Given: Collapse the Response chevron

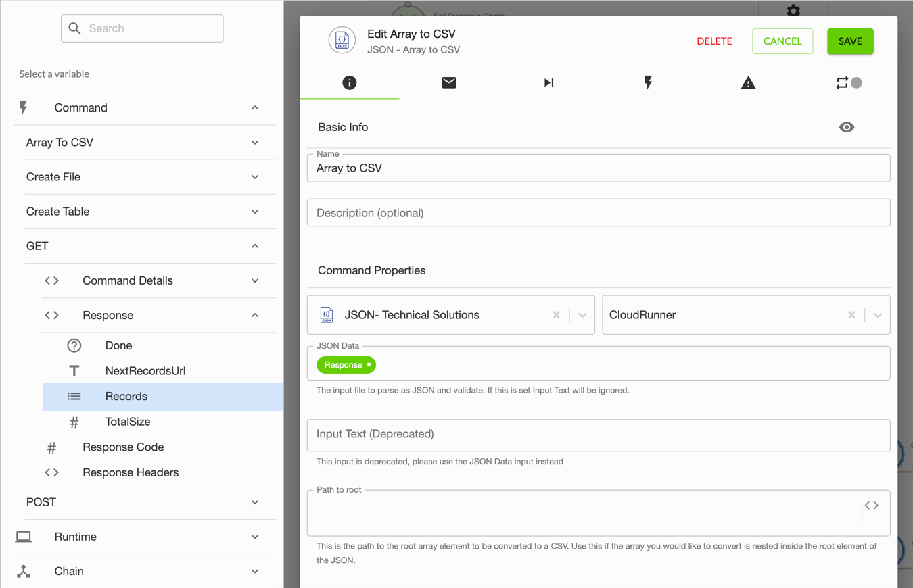Looking at the screenshot, I should click(255, 315).
